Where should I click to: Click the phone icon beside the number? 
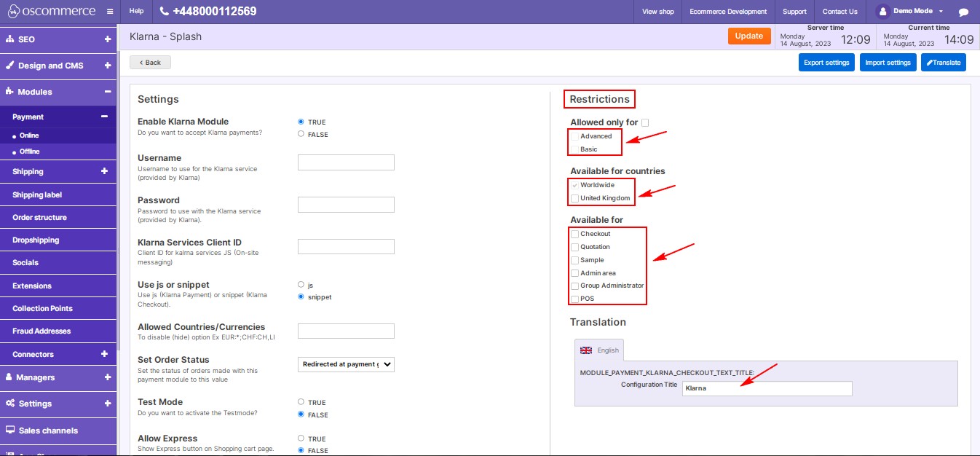(x=164, y=12)
